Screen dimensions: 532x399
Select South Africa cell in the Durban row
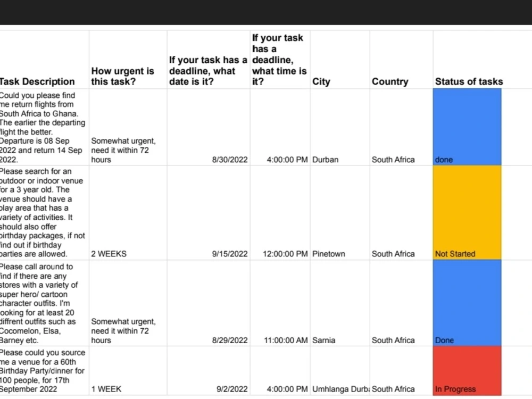[401, 127]
